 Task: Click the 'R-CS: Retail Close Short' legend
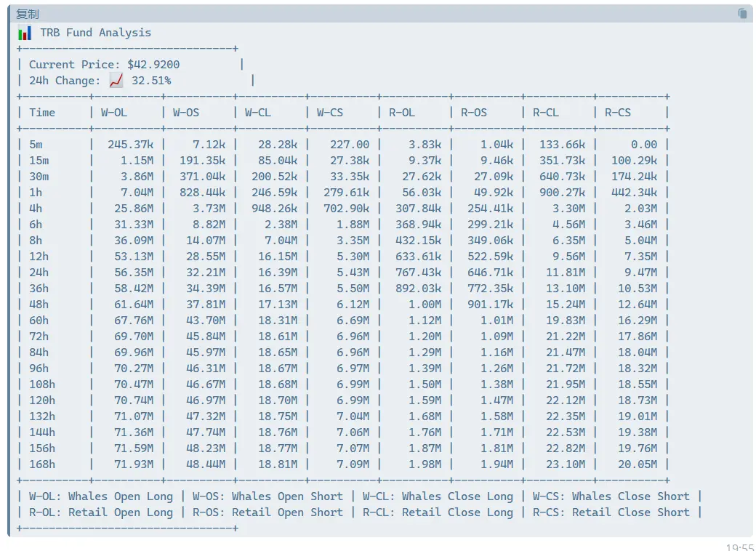click(x=611, y=512)
